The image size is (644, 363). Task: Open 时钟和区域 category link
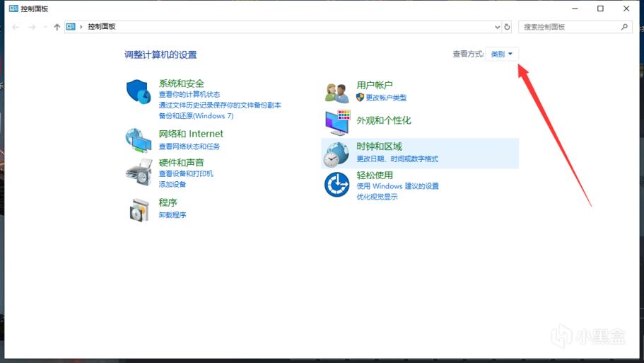(379, 146)
